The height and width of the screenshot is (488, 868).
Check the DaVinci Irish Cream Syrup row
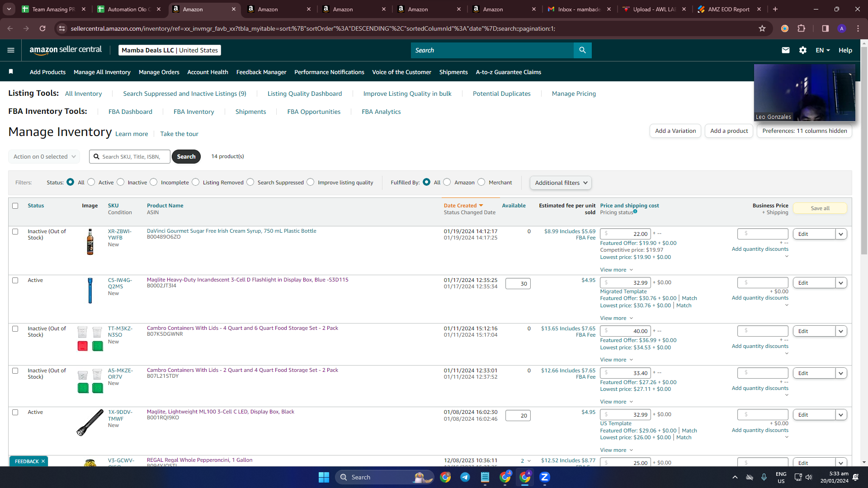point(15,232)
